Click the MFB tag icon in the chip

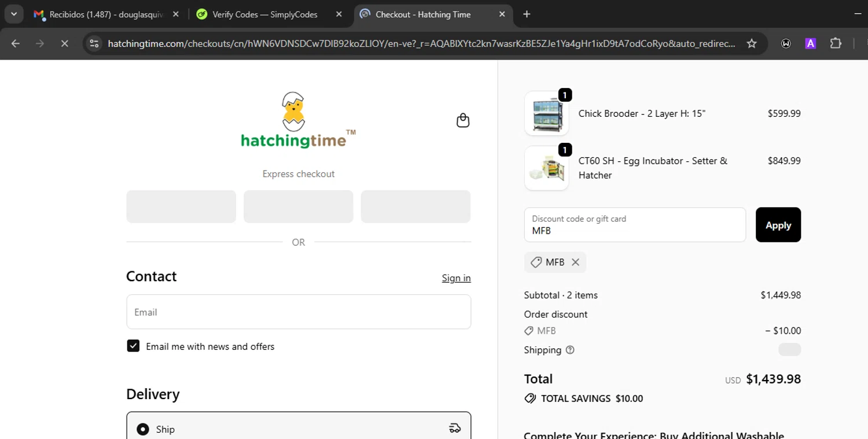(x=536, y=262)
